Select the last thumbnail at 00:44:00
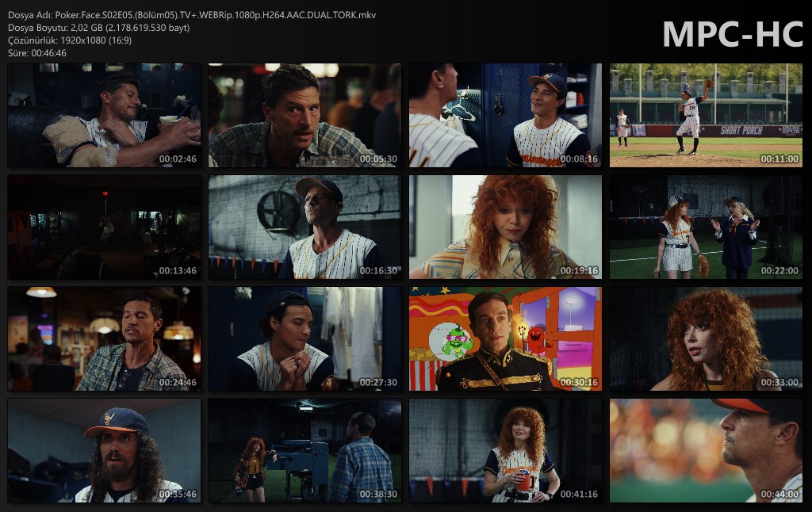Viewport: 812px width, 512px height. coord(706,451)
